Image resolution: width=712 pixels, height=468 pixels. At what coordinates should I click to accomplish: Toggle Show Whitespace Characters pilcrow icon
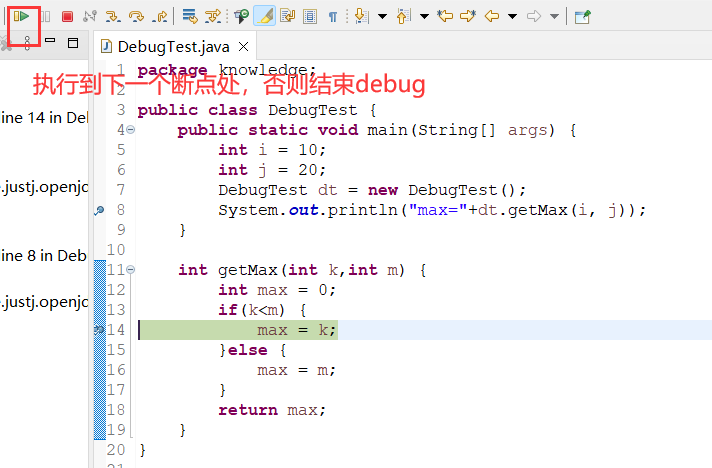[333, 17]
